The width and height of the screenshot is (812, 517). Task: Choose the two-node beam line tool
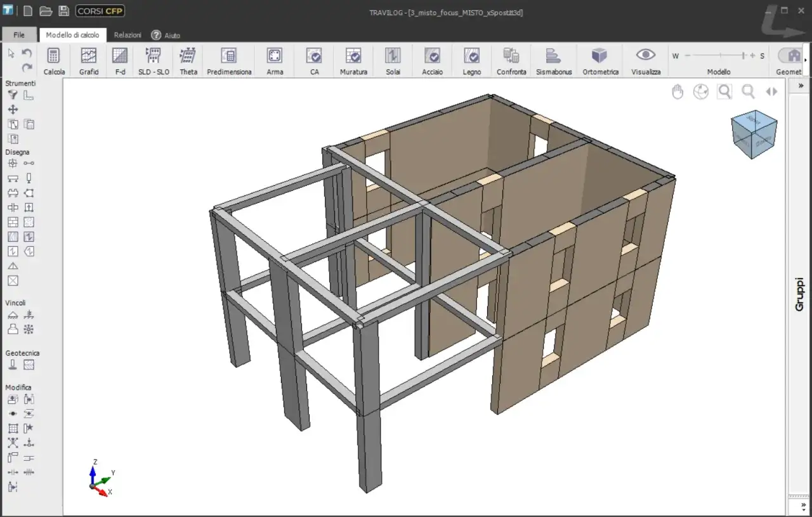coord(29,164)
